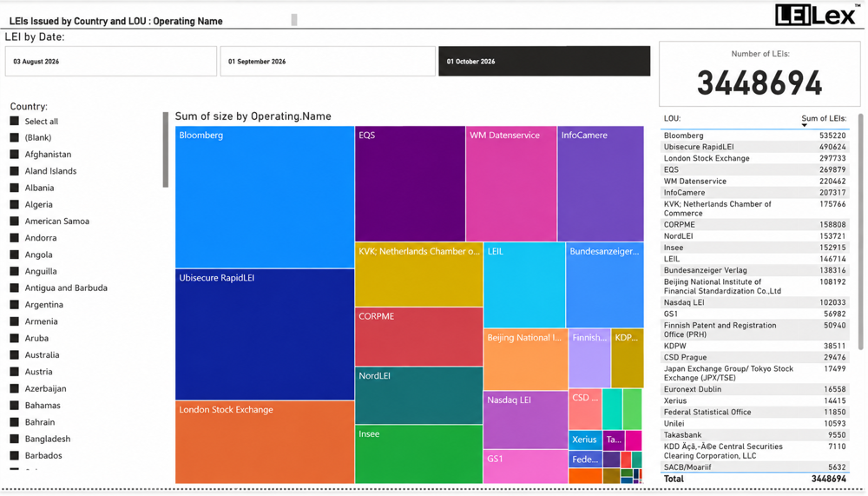The width and height of the screenshot is (868, 496).
Task: Select the InfoCamere treemap block
Action: (601, 183)
